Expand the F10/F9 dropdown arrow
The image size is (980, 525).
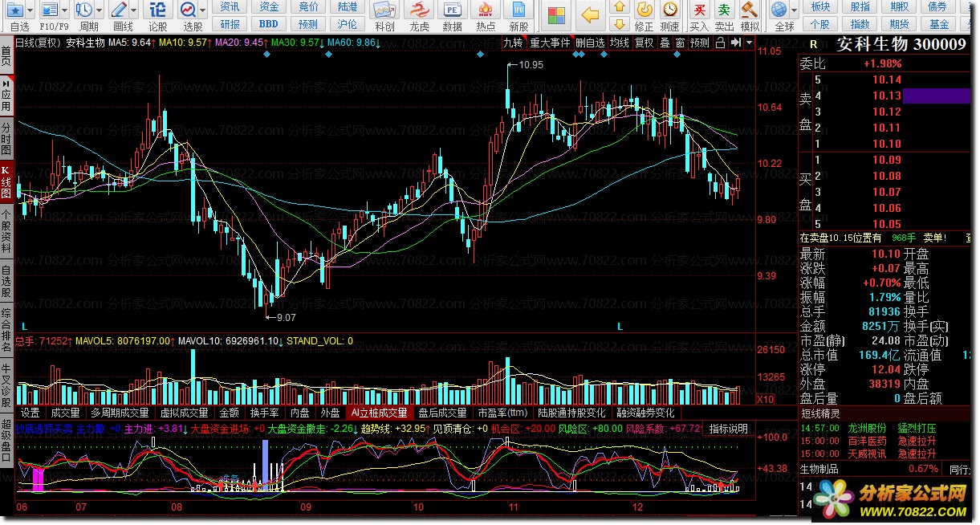click(65, 10)
